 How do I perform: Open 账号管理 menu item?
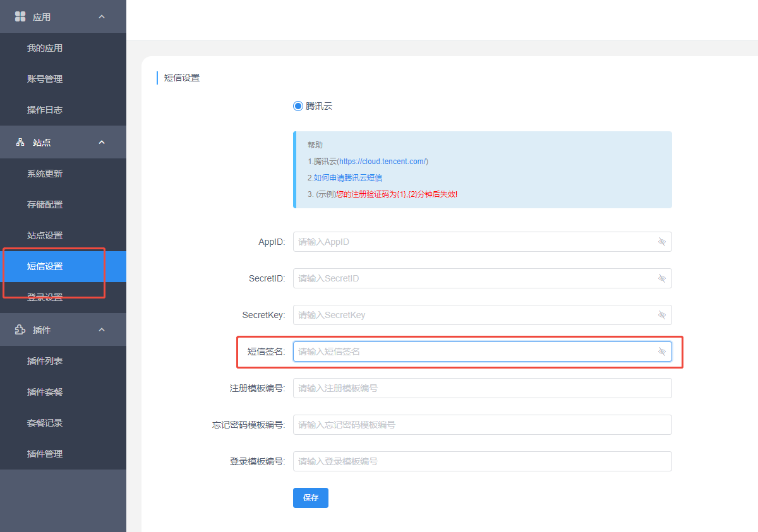63,79
